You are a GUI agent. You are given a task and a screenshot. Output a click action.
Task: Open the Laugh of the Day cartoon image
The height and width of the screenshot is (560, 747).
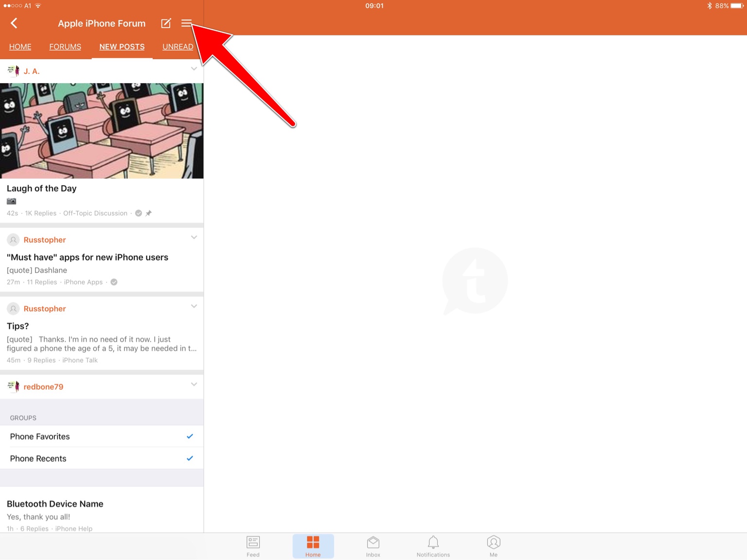(102, 130)
